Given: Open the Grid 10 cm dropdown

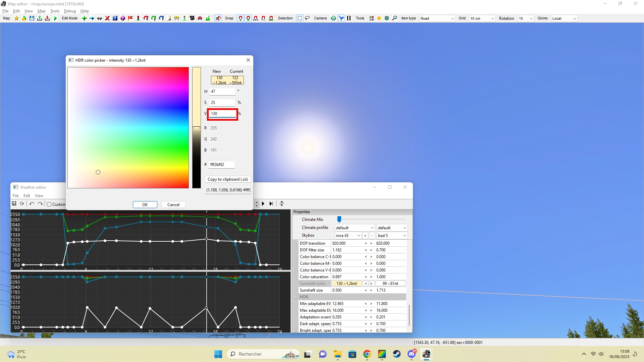Looking at the screenshot, I should click(x=482, y=18).
